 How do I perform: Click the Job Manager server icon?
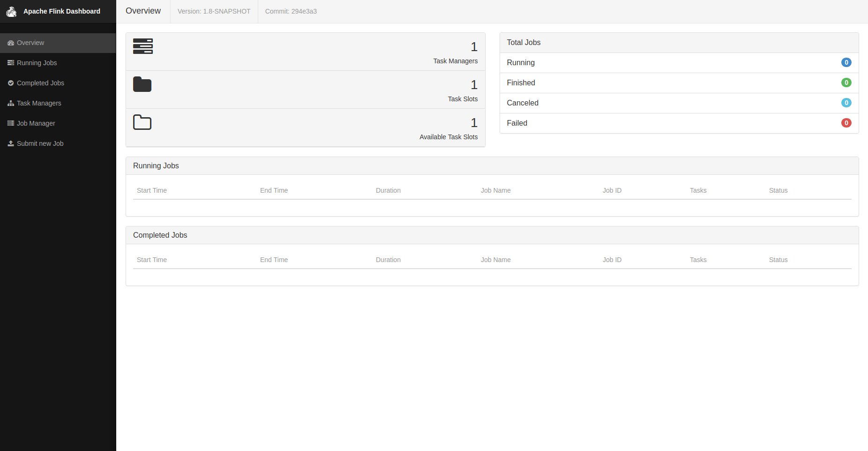point(11,123)
